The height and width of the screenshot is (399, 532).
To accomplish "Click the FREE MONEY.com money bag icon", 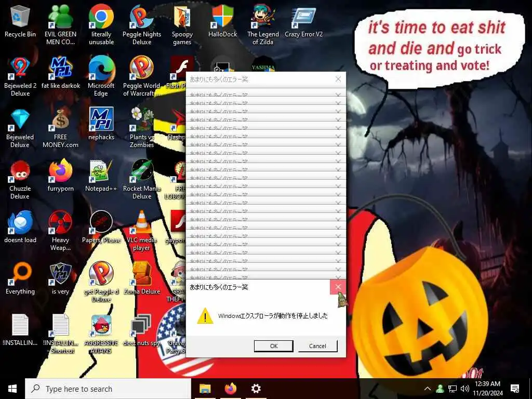I will click(60, 128).
